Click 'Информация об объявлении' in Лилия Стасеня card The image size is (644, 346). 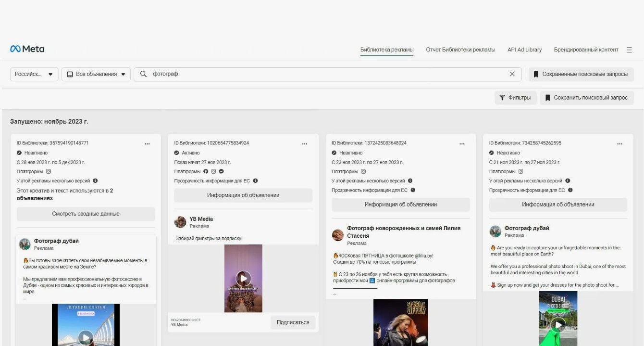(x=401, y=205)
